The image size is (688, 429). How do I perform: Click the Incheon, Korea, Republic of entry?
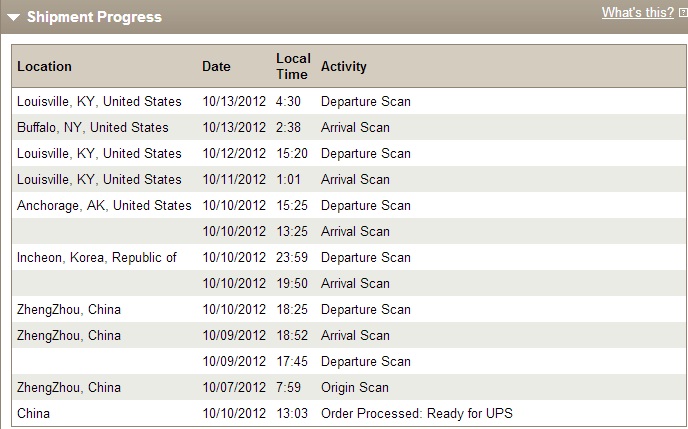click(x=97, y=257)
